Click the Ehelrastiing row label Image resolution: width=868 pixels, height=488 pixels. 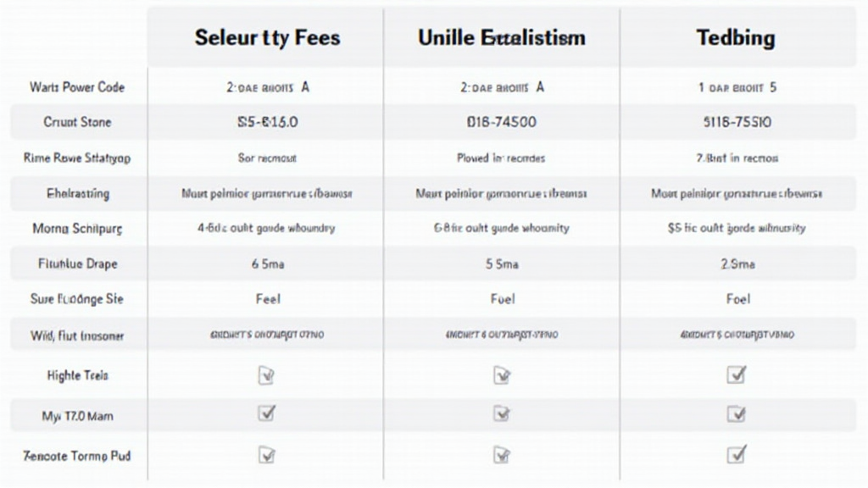point(77,193)
